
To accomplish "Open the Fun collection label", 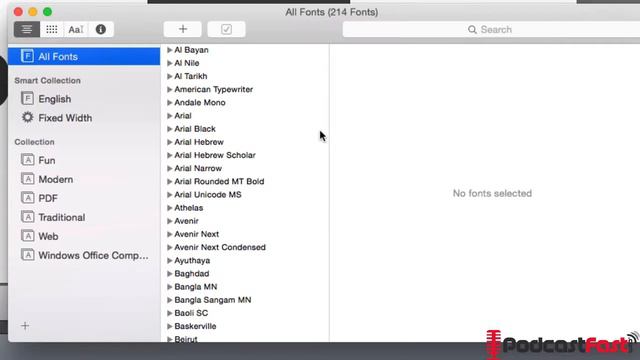I will (x=47, y=160).
